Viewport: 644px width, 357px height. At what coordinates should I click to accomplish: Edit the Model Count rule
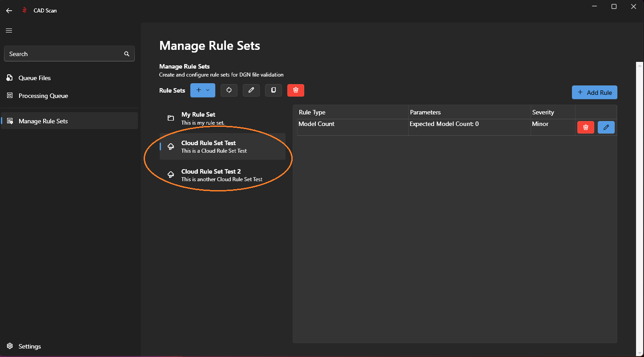[606, 127]
